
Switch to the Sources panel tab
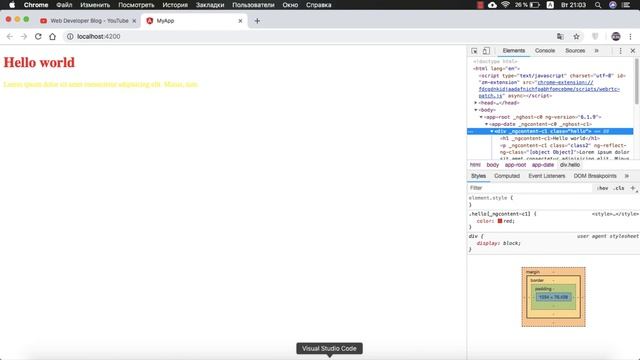[575, 51]
